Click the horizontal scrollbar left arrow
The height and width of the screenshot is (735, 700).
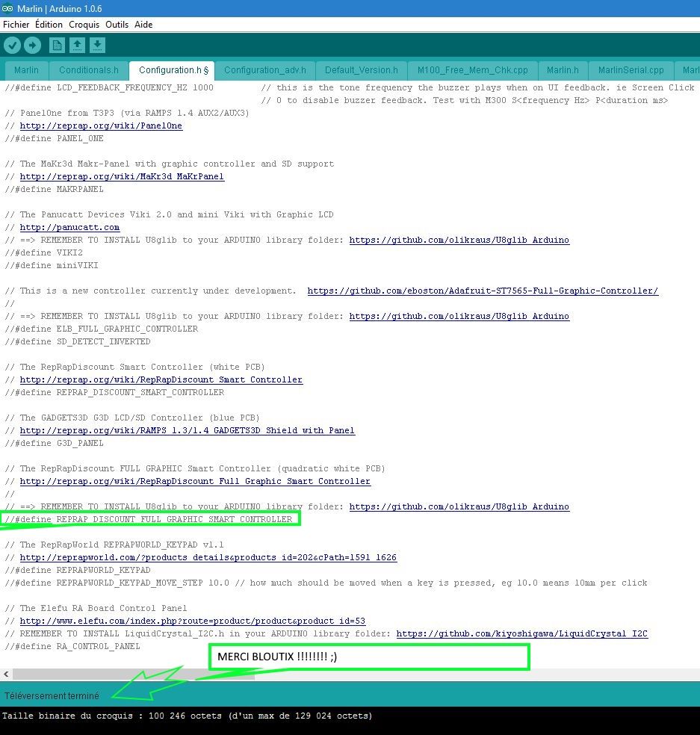pyautogui.click(x=6, y=674)
